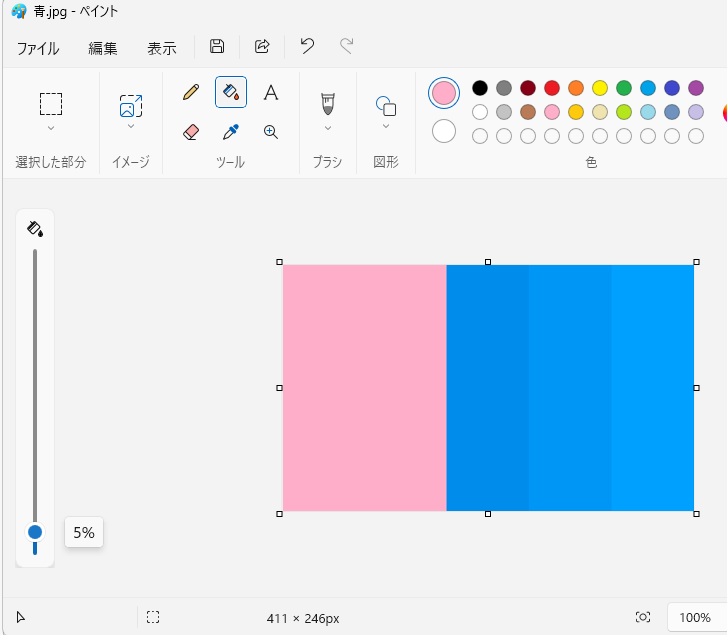Click the Share icon
The height and width of the screenshot is (635, 727).
[x=262, y=46]
